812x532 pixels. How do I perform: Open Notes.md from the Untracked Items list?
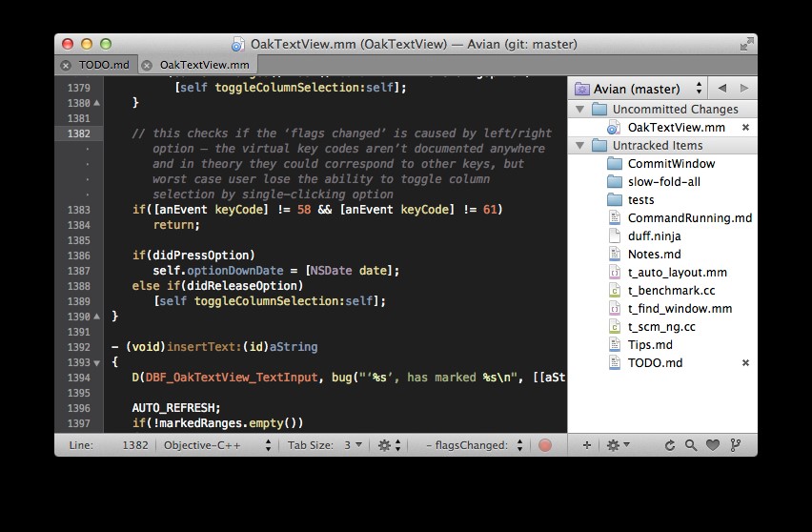654,254
